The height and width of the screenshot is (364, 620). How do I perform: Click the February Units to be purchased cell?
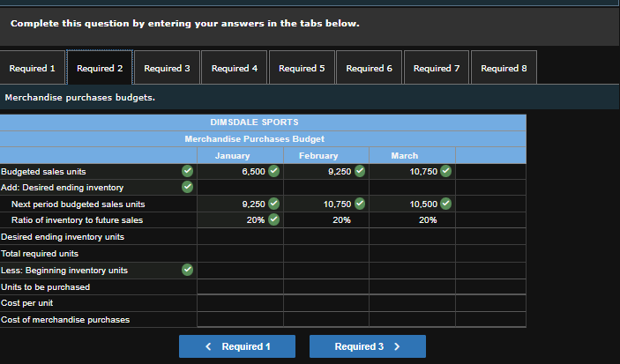click(326, 286)
